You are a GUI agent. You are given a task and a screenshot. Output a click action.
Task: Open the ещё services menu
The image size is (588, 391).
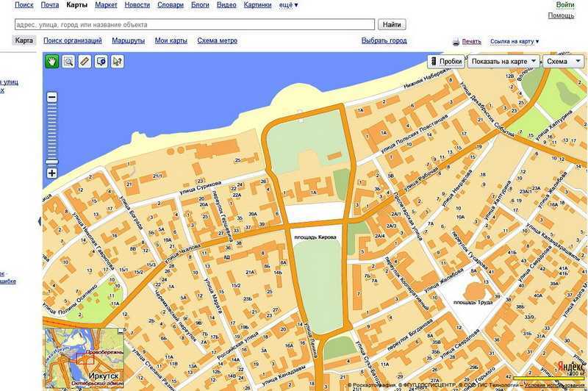[288, 5]
